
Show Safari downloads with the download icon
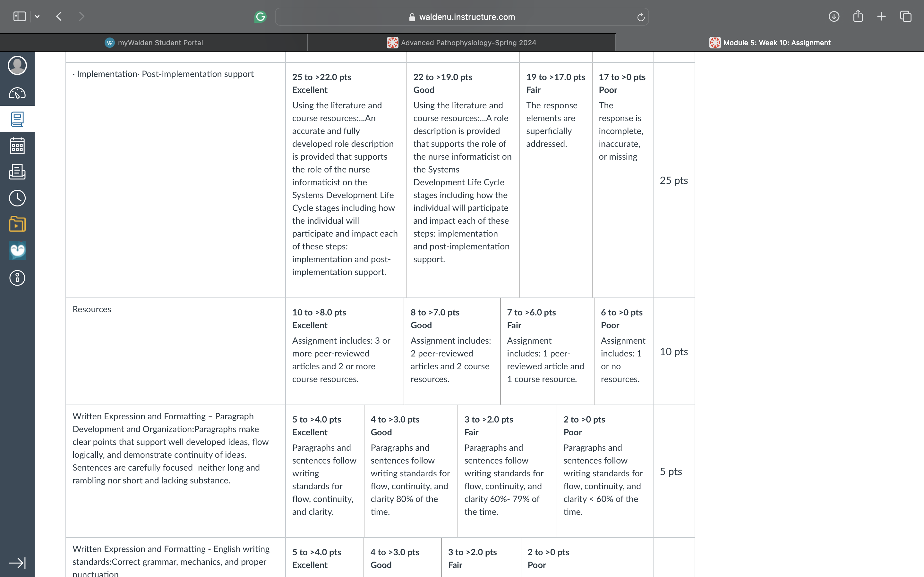834,16
